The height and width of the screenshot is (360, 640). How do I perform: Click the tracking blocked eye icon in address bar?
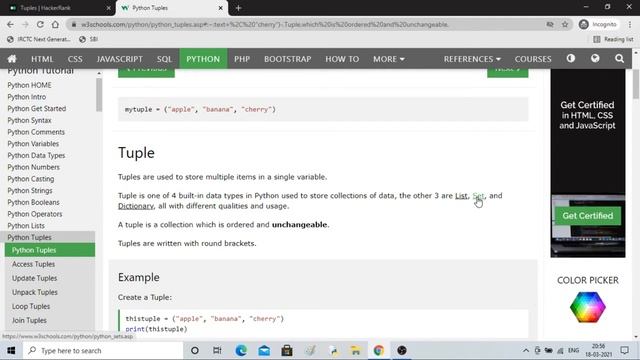tap(550, 24)
